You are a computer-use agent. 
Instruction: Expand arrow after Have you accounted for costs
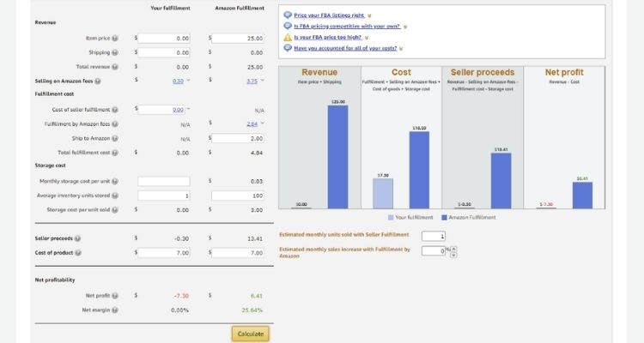click(x=401, y=49)
